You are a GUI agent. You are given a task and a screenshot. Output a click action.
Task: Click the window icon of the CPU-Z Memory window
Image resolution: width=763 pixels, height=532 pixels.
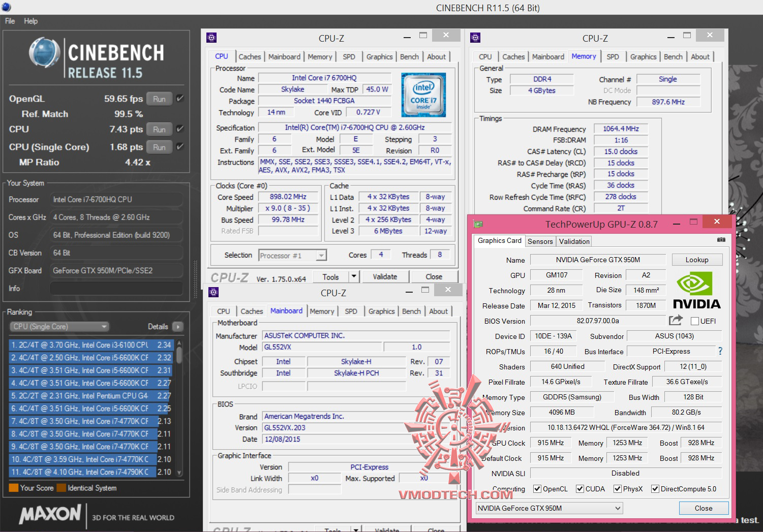[x=475, y=38]
